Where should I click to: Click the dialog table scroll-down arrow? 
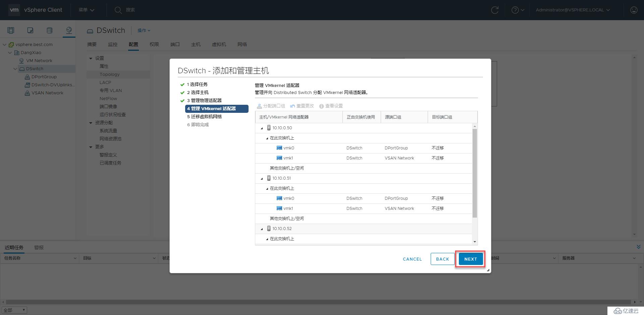coord(475,241)
